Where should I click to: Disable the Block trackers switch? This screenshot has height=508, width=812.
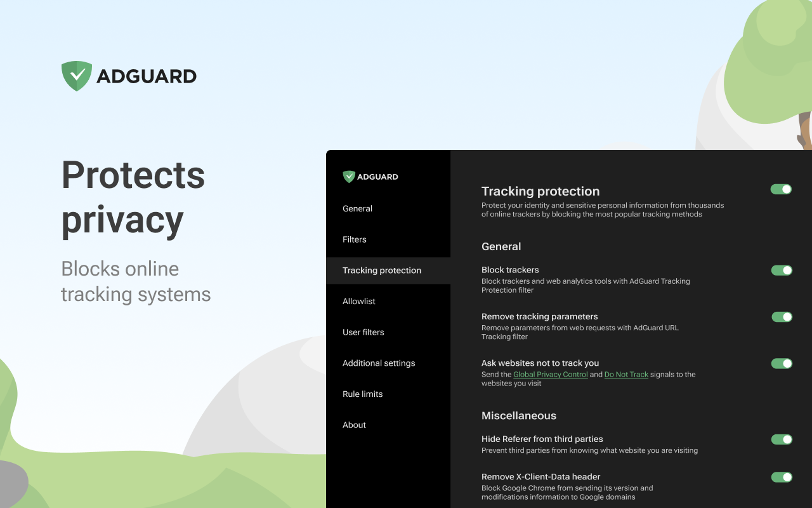tap(782, 271)
